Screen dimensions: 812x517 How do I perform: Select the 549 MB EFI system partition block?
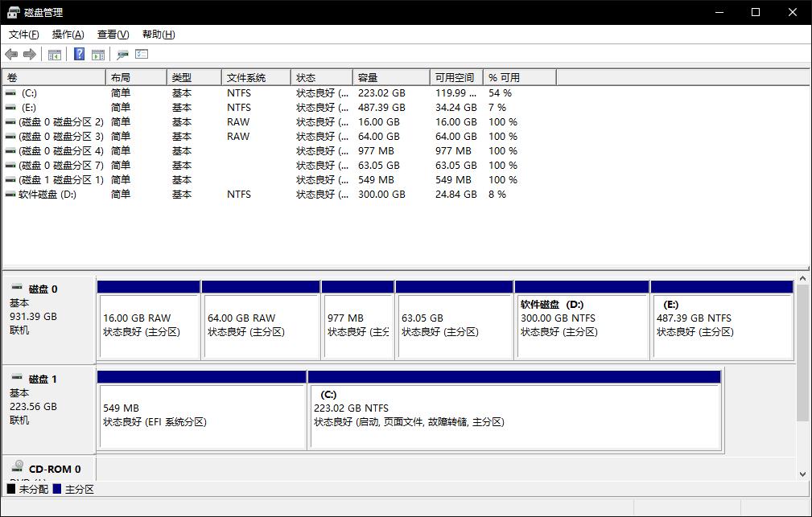click(x=201, y=415)
